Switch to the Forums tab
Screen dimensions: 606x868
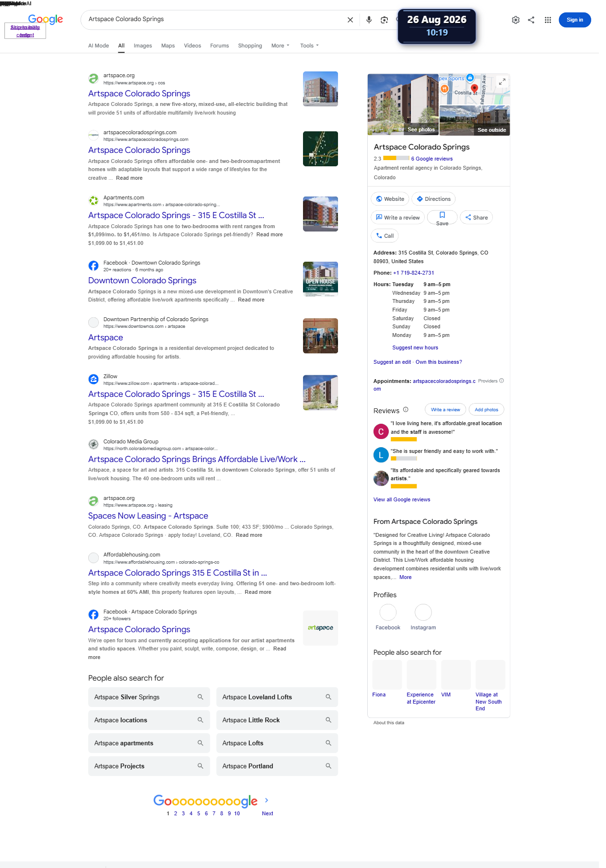click(x=220, y=46)
